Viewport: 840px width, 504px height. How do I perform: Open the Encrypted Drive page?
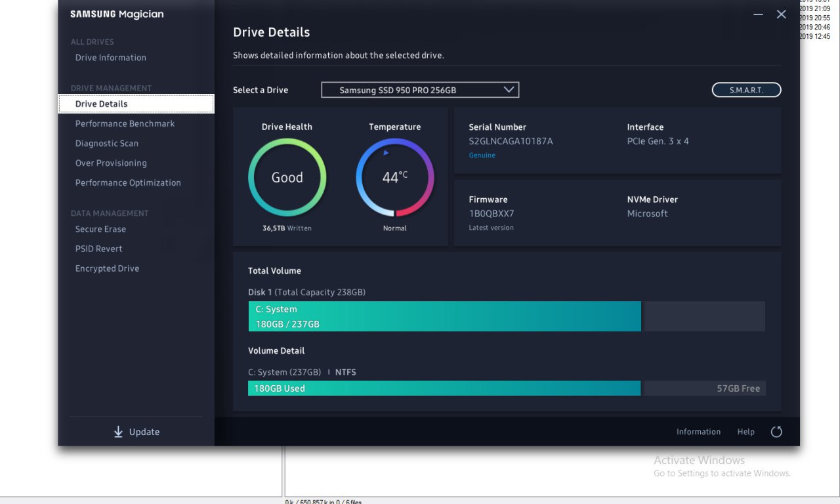pyautogui.click(x=107, y=268)
